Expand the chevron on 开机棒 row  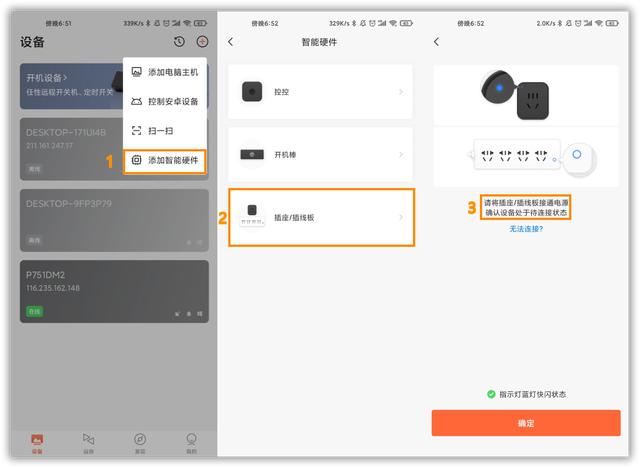tap(401, 155)
